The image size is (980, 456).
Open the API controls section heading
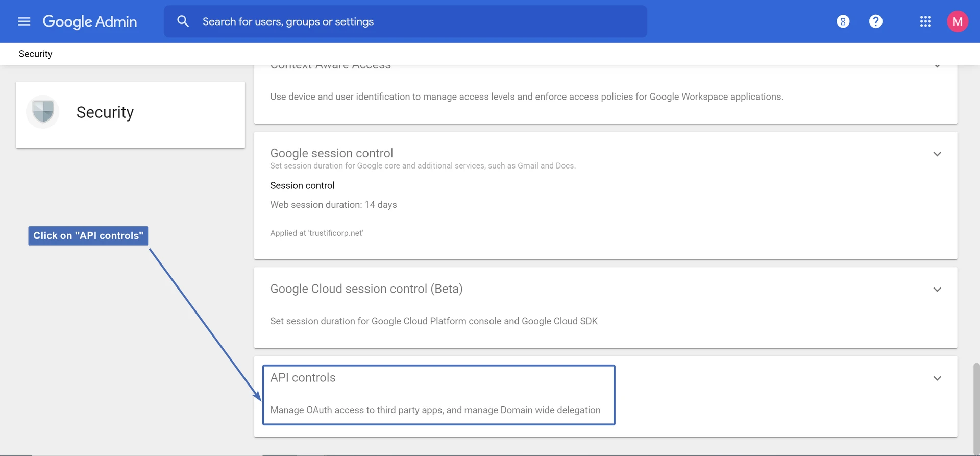coord(303,378)
